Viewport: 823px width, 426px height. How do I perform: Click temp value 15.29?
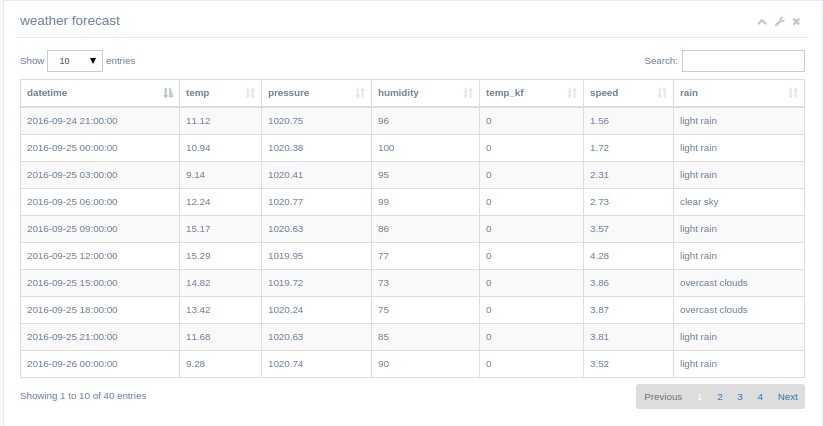point(198,256)
